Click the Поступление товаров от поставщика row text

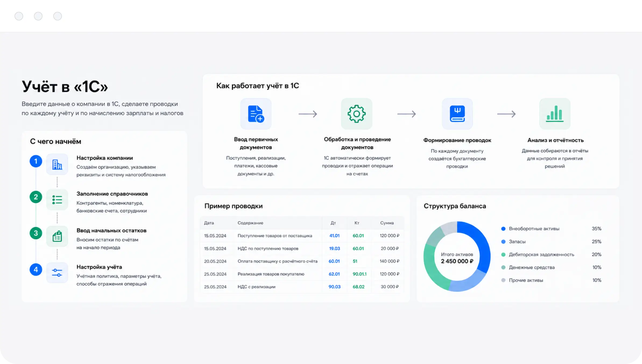[275, 236]
